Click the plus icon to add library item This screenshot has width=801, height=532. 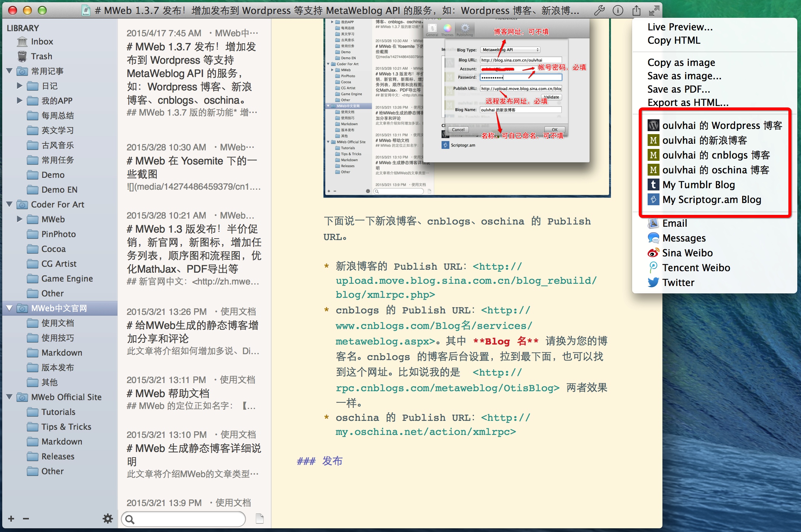click(x=11, y=519)
